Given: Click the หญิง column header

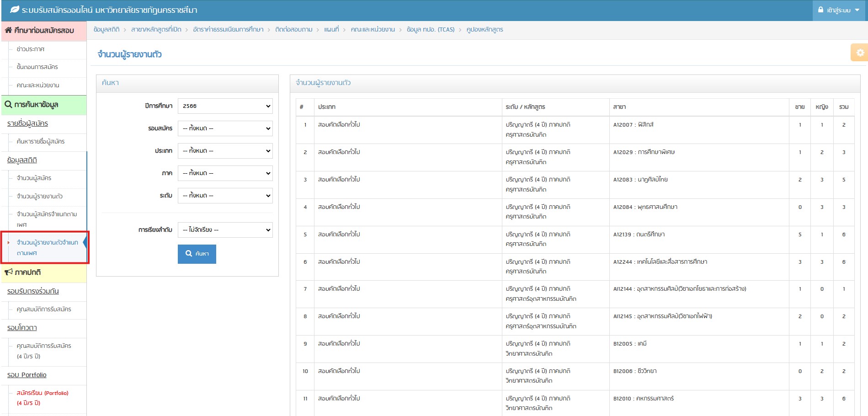Looking at the screenshot, I should pos(821,107).
